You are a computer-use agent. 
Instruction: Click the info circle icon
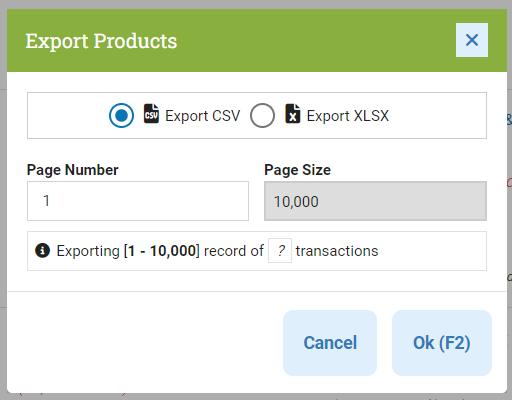pyautogui.click(x=42, y=251)
